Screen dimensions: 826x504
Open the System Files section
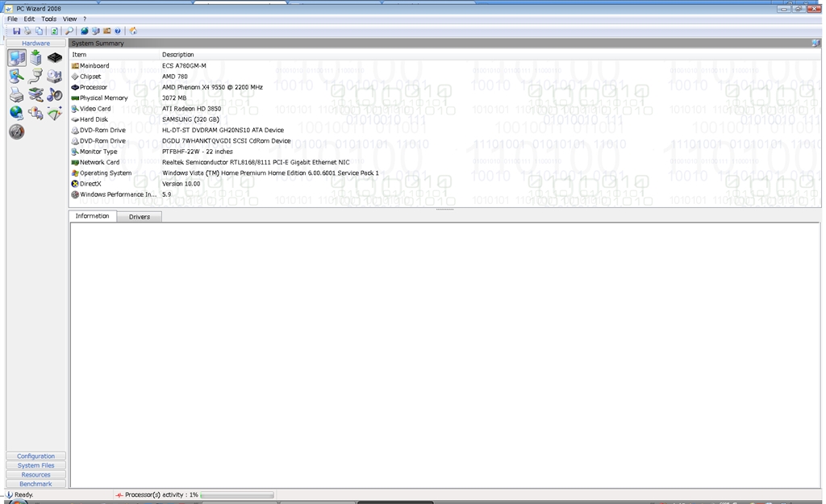pyautogui.click(x=35, y=465)
